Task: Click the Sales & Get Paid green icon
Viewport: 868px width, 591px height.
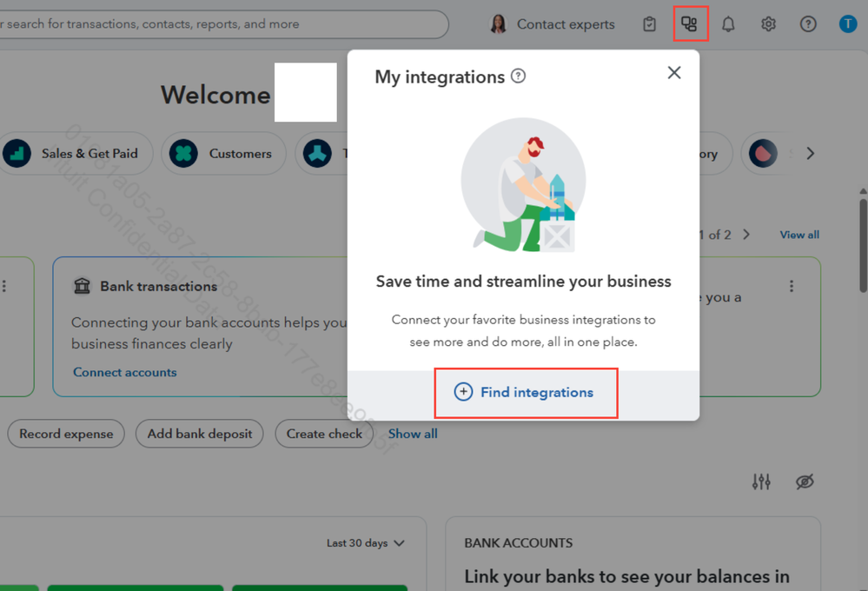Action: coord(17,154)
